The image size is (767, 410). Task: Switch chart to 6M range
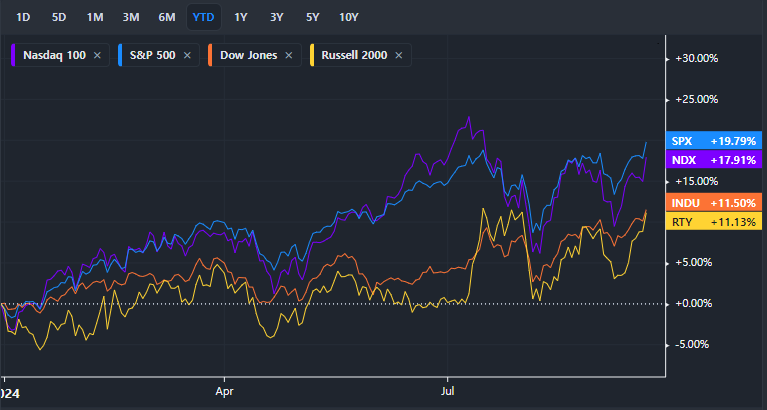coord(167,17)
